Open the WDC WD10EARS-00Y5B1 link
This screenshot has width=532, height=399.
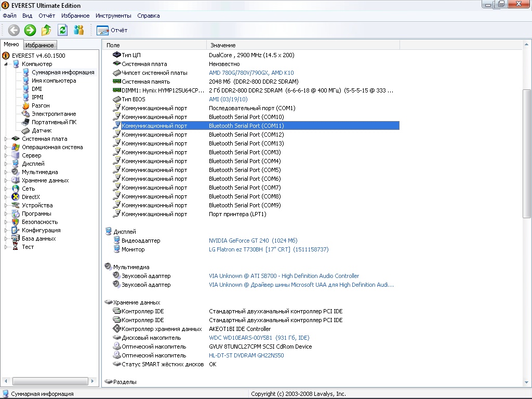click(259, 338)
